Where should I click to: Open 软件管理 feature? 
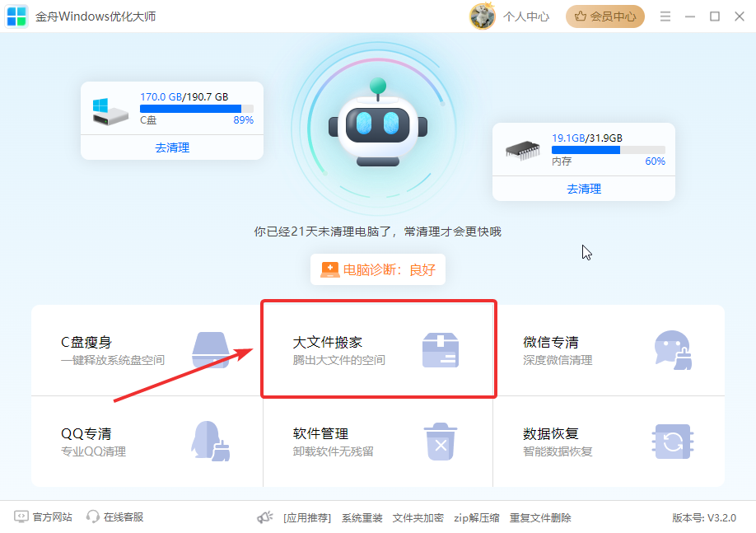coord(378,442)
